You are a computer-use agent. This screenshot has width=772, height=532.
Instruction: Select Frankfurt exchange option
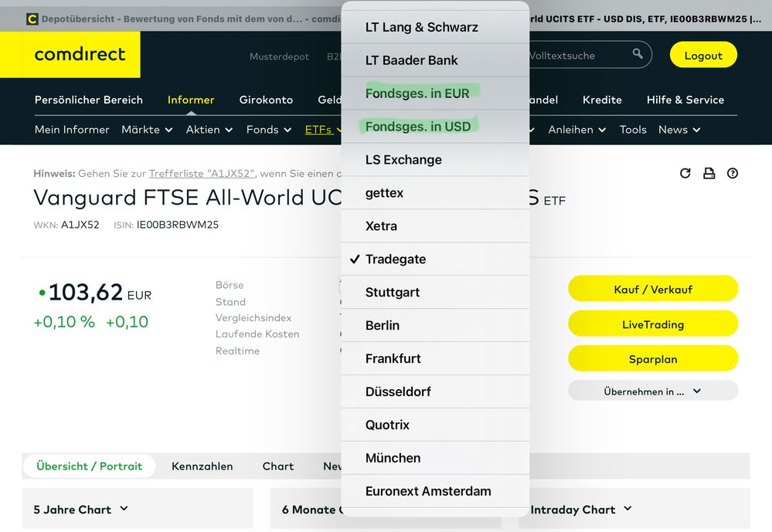click(x=435, y=358)
